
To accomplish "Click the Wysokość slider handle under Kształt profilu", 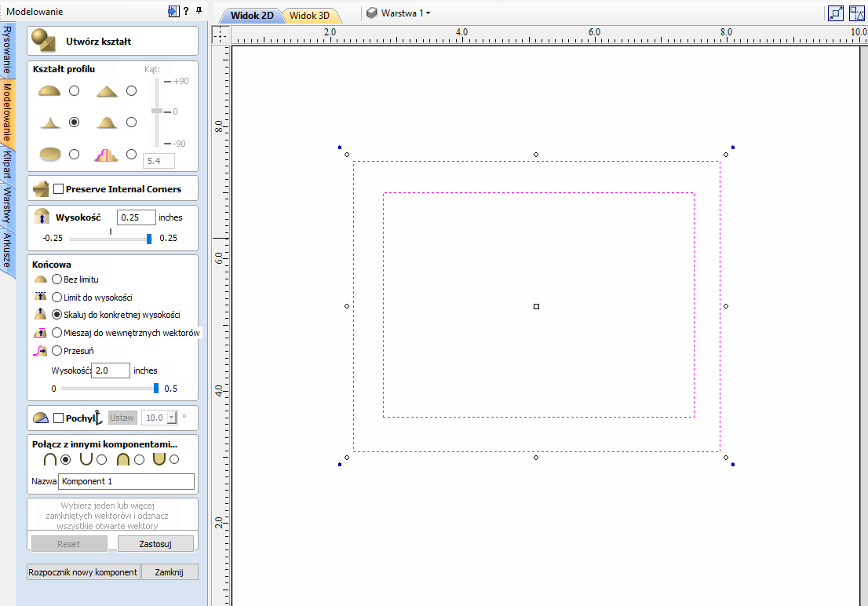I will click(149, 239).
